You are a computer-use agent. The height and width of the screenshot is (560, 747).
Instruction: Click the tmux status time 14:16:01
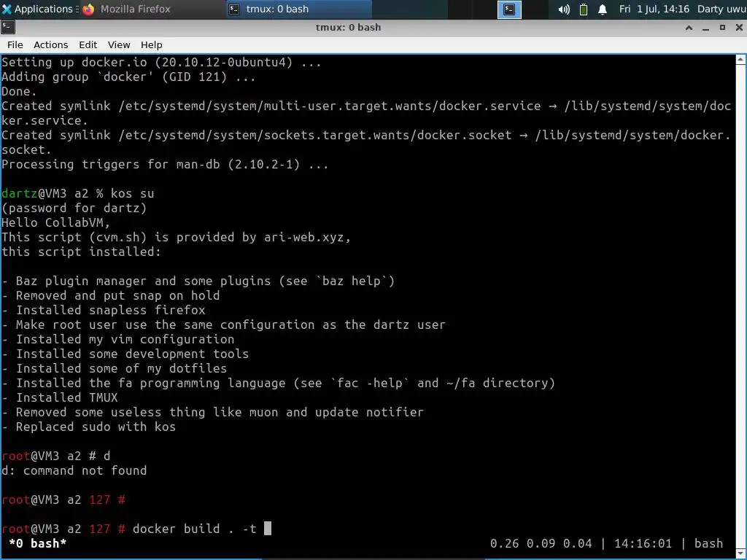click(643, 543)
